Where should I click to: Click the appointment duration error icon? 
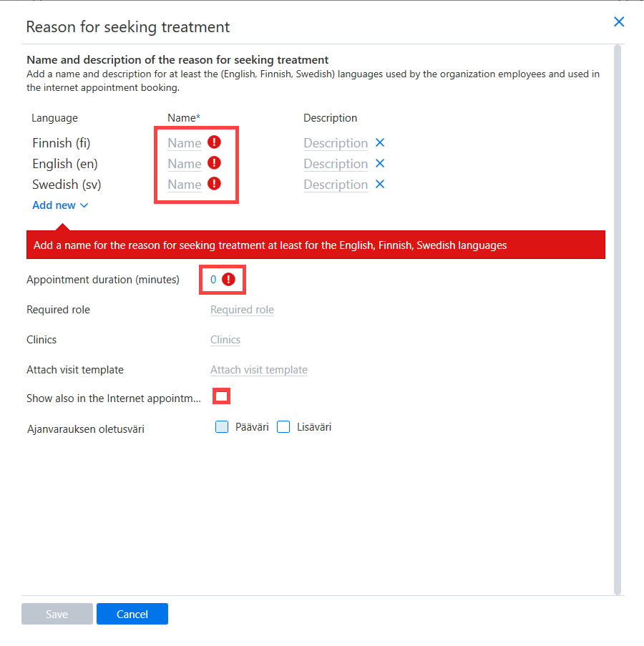click(x=228, y=279)
